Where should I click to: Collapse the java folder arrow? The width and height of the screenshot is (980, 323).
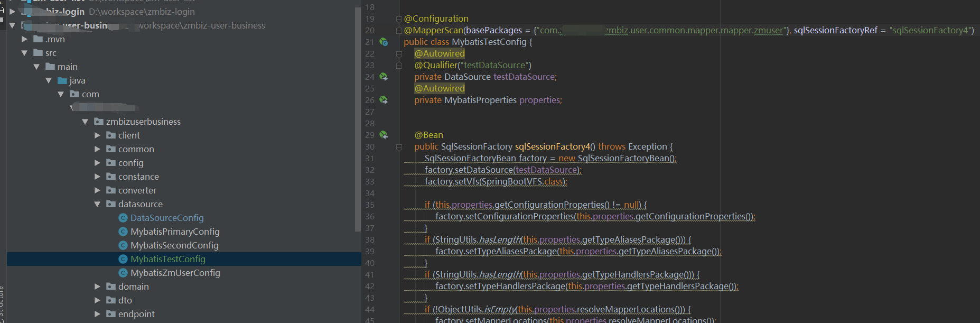(x=49, y=80)
